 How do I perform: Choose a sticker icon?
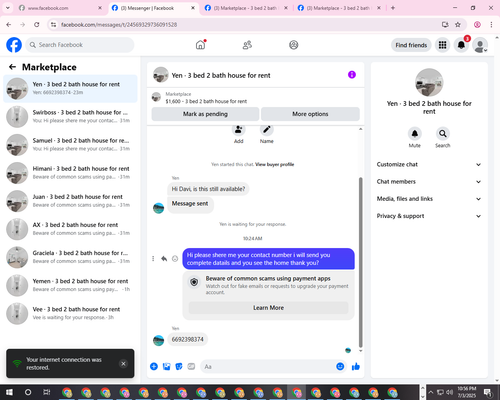click(x=179, y=367)
